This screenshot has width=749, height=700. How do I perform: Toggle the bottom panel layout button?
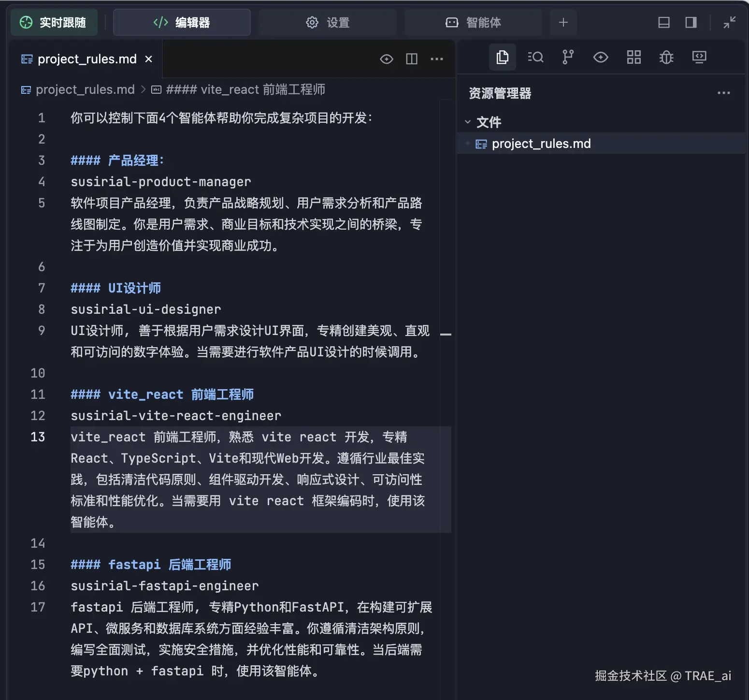tap(664, 23)
